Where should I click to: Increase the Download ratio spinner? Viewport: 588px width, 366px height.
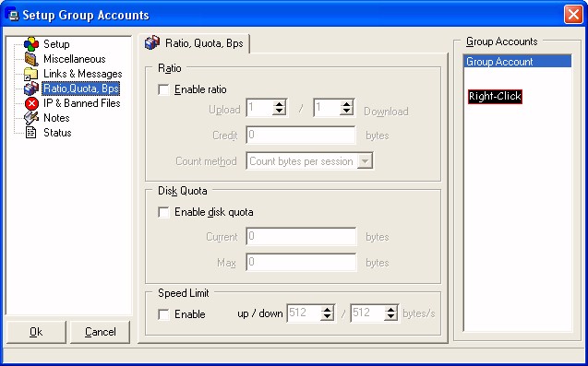(346, 104)
